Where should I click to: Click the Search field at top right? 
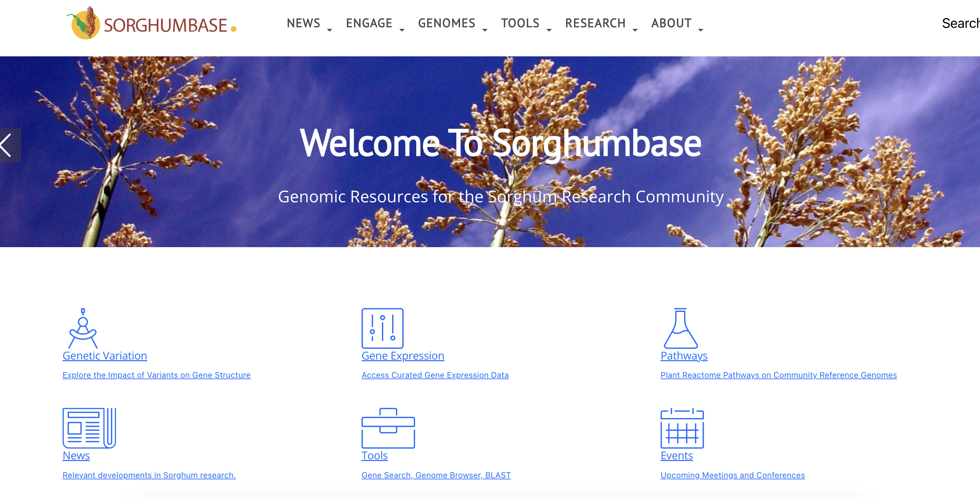[x=960, y=23]
